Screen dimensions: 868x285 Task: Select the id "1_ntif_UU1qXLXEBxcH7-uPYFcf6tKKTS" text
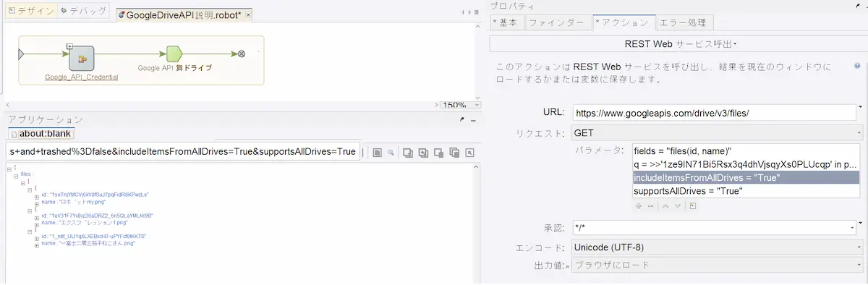[94, 237]
